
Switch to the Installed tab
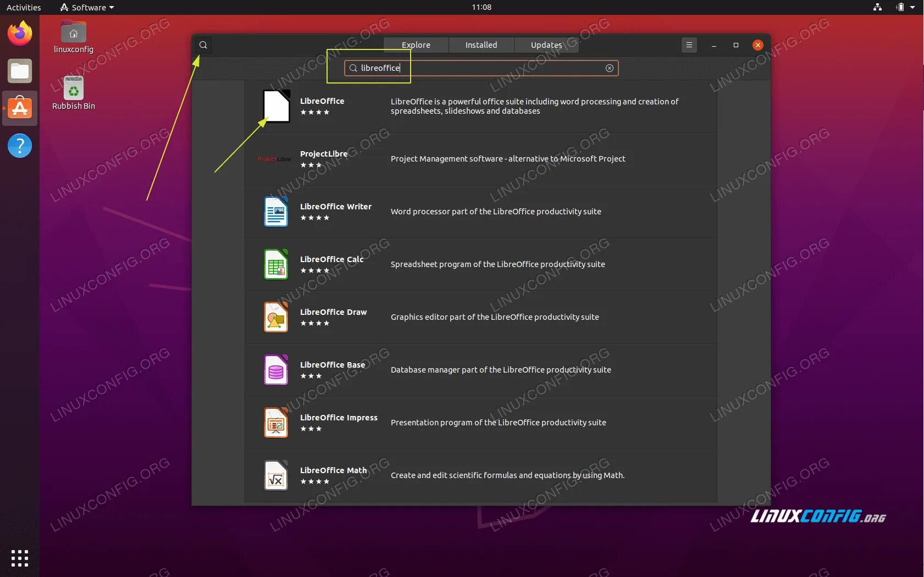(481, 45)
